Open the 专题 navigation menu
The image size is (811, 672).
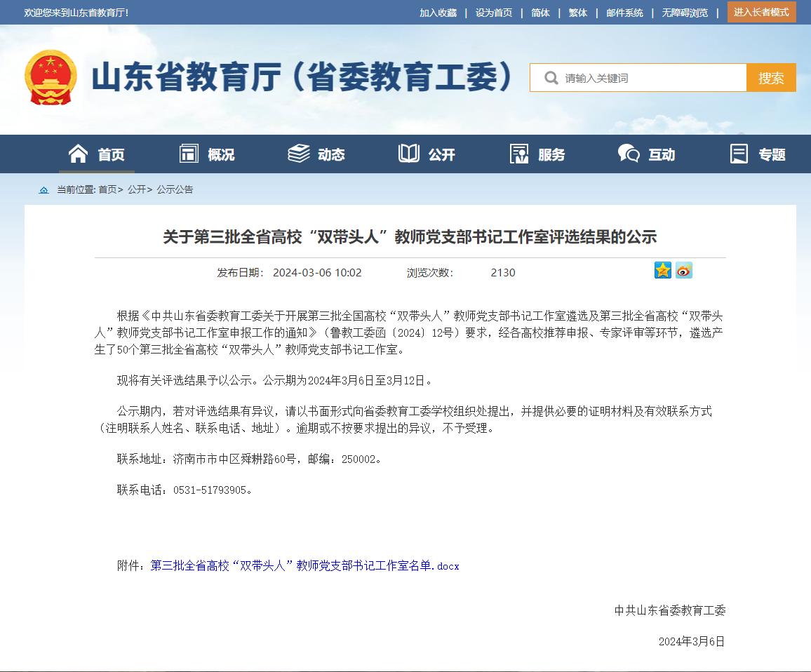(758, 154)
